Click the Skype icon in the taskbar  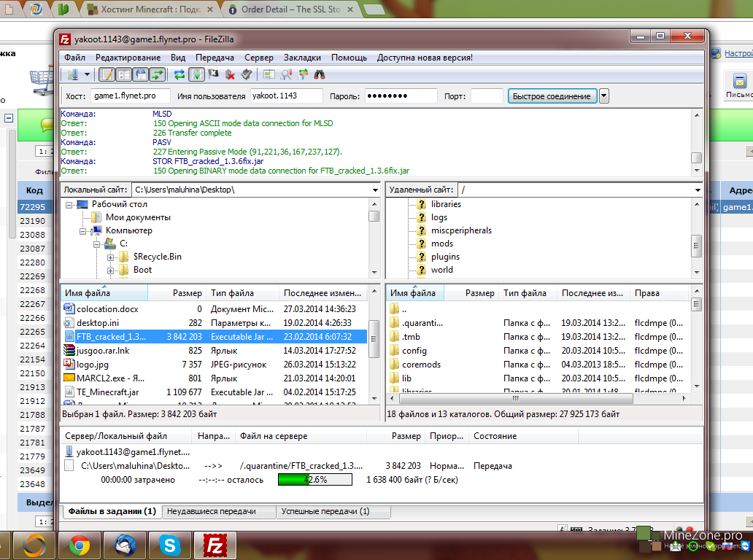[x=170, y=545]
